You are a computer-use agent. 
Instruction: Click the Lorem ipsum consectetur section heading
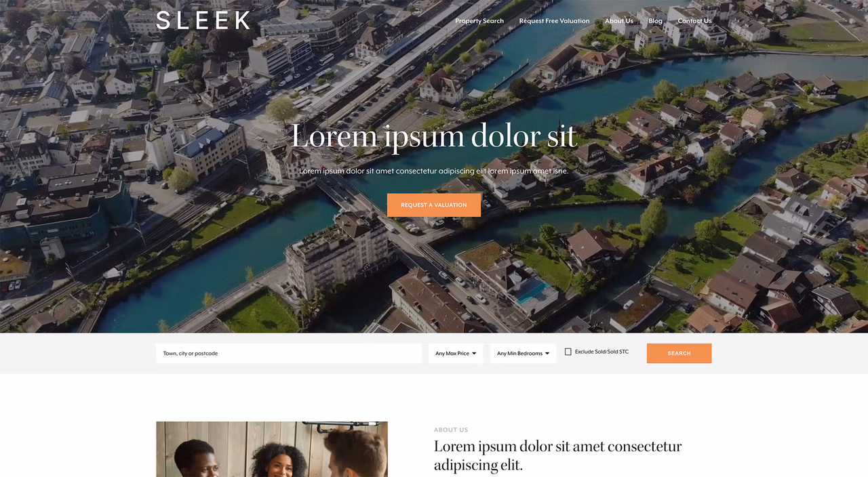coord(557,455)
